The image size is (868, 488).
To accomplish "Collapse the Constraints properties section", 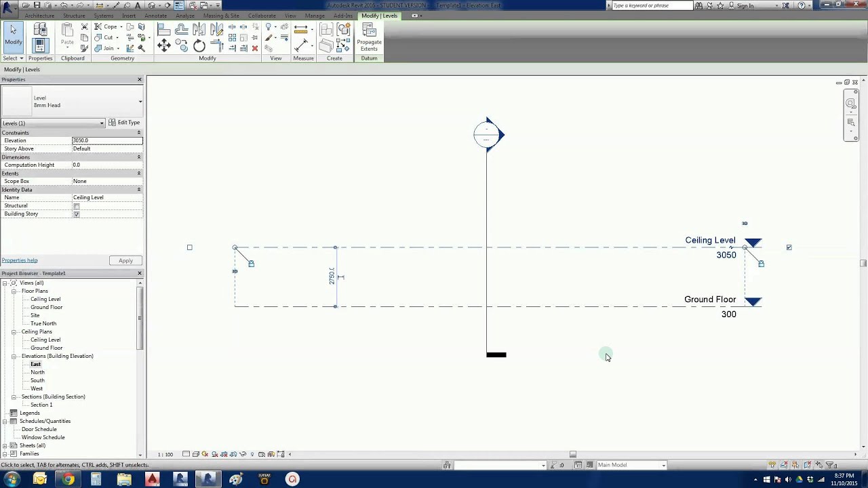I will (139, 133).
